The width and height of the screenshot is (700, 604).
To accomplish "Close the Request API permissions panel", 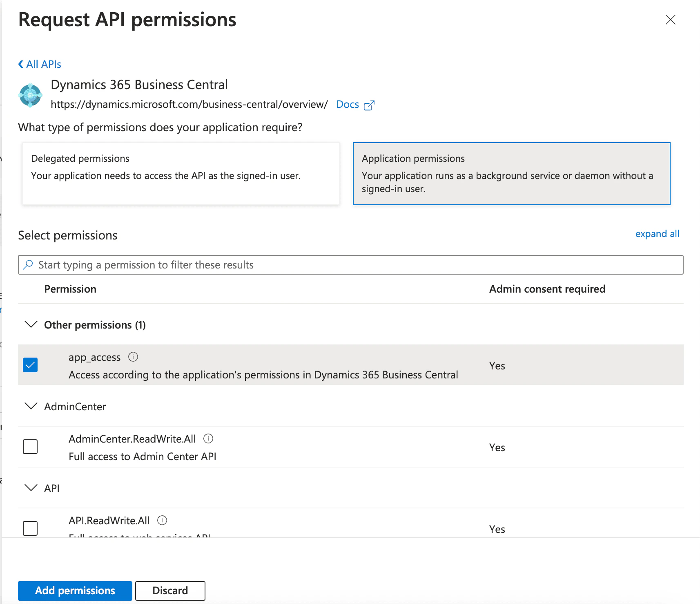I will coord(670,20).
